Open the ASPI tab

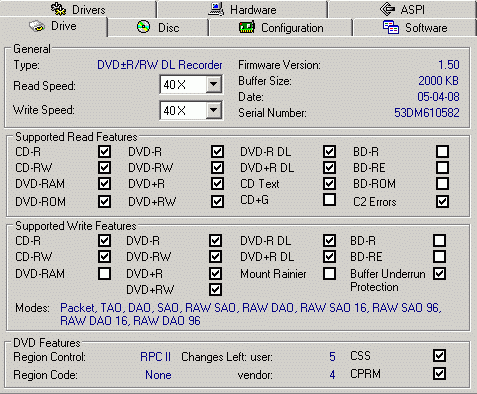pos(402,9)
